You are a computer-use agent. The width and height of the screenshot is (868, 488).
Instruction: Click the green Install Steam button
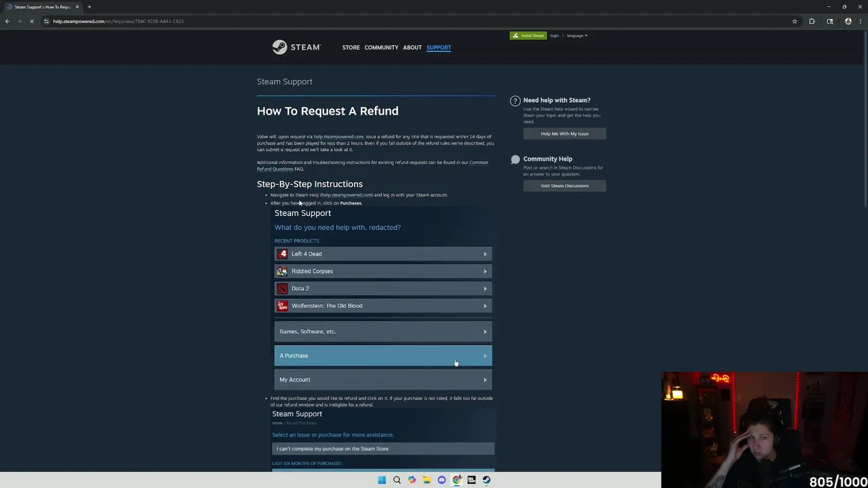528,35
